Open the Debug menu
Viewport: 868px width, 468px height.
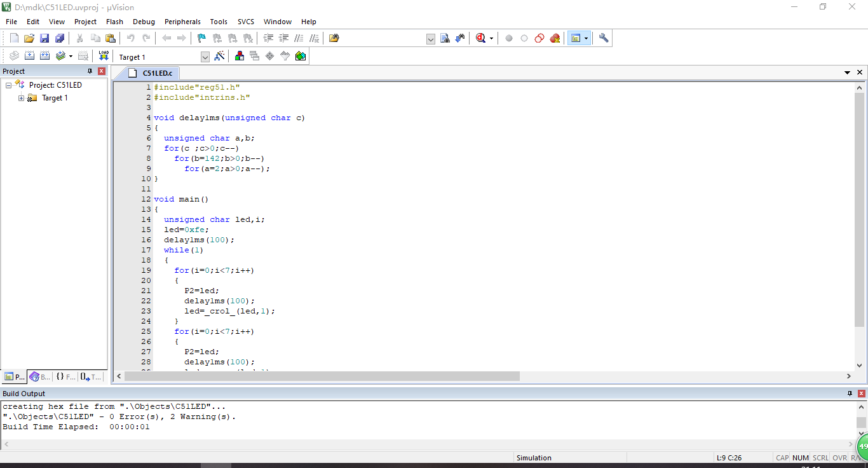pos(144,22)
